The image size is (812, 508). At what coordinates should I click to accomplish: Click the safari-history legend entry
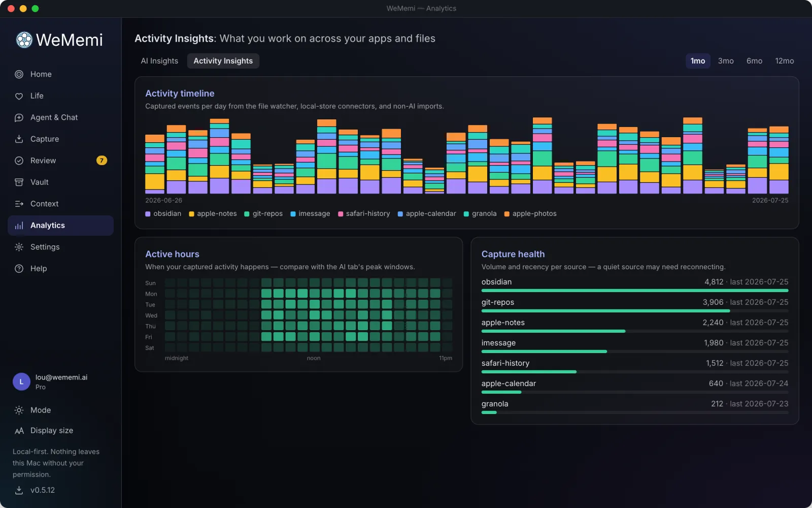point(364,214)
